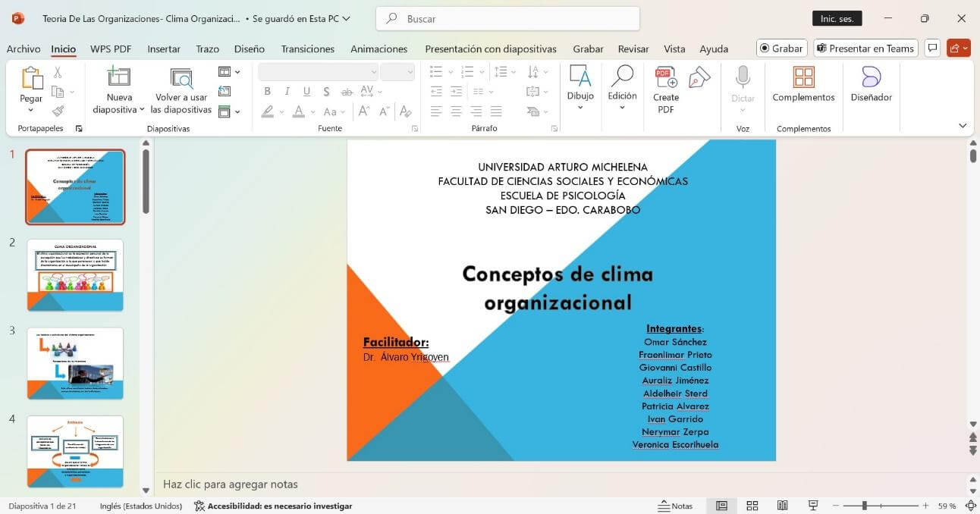This screenshot has height=514, width=980.
Task: Open the font size dropdown
Action: click(x=410, y=72)
